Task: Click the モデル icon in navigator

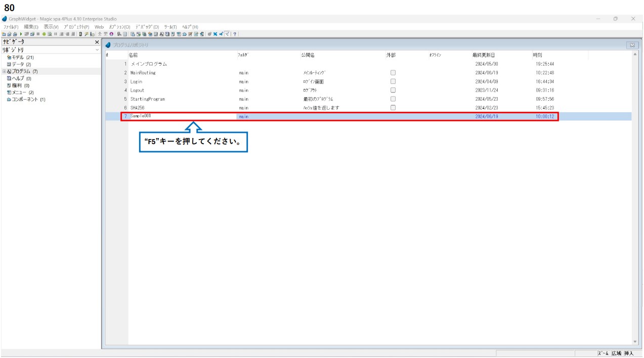Action: point(9,58)
